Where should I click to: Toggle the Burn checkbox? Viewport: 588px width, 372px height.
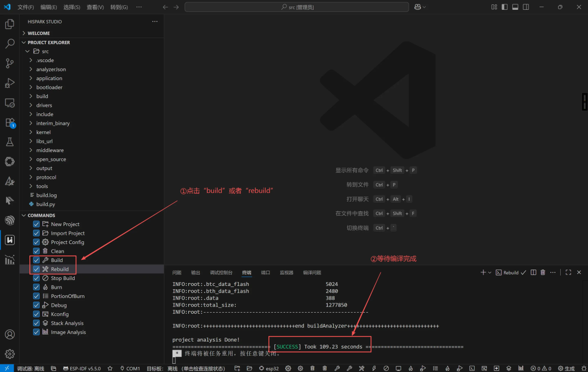tap(36, 287)
